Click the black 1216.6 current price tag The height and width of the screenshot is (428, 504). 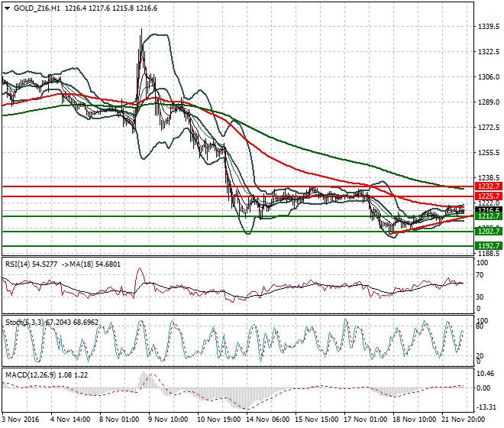coord(487,209)
